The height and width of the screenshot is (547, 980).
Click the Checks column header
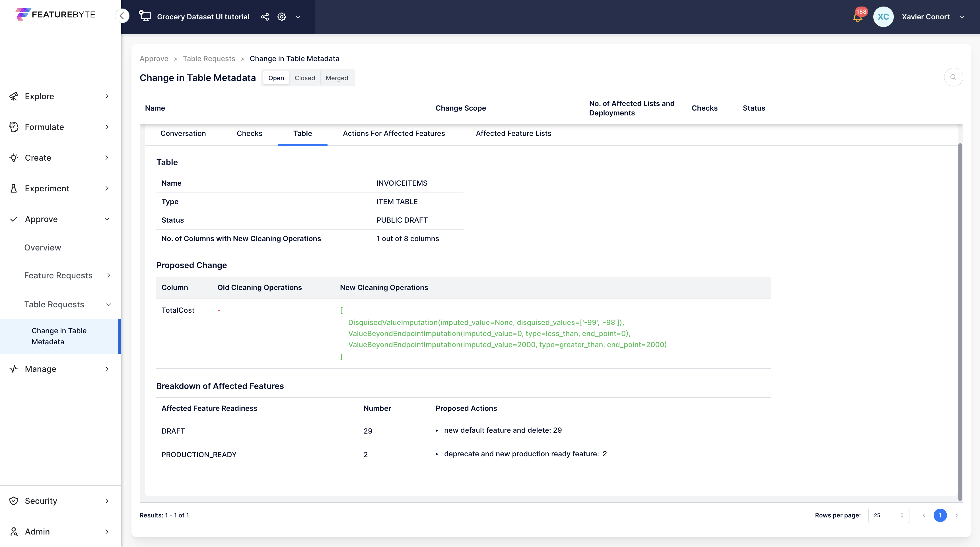pyautogui.click(x=705, y=108)
